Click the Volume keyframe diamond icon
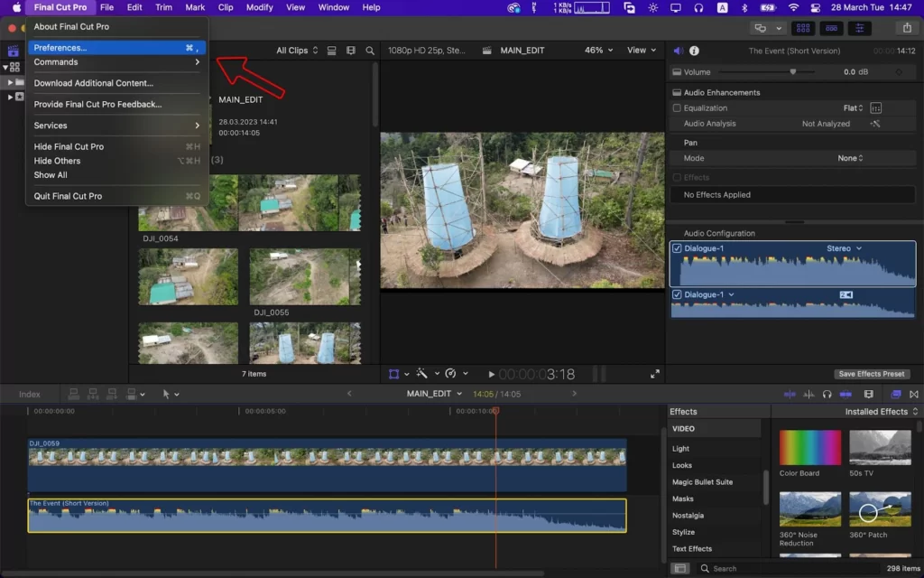924x578 pixels. click(x=899, y=72)
